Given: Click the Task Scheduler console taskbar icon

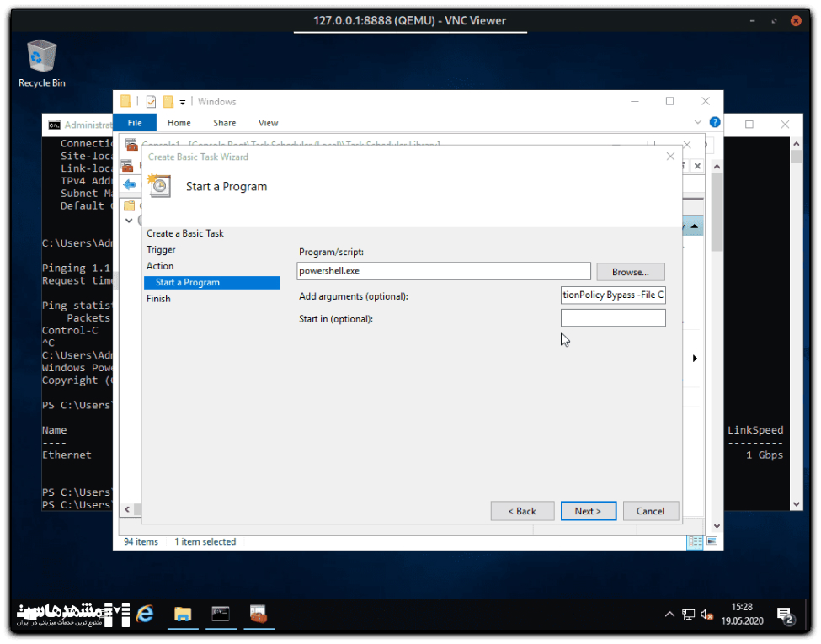Looking at the screenshot, I should point(259,614).
